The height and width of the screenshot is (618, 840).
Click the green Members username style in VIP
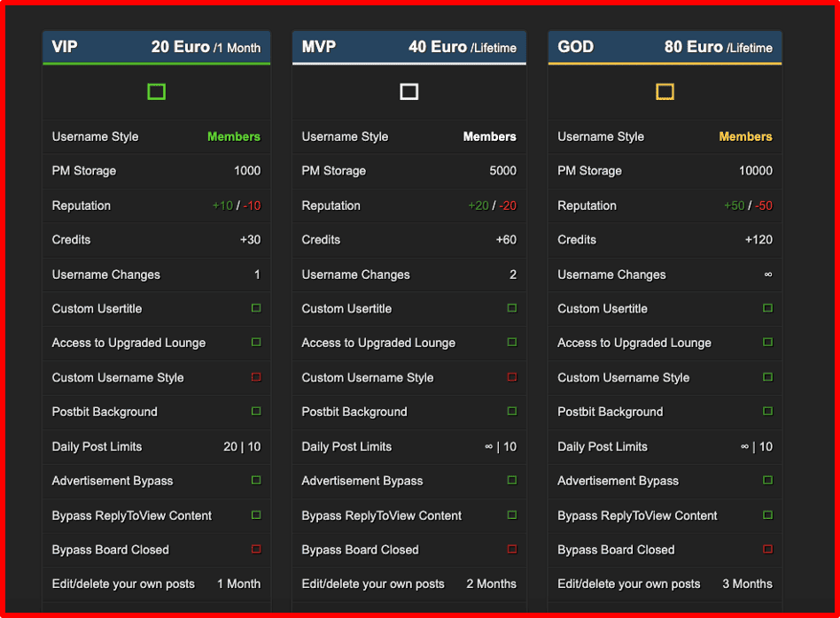(x=234, y=136)
